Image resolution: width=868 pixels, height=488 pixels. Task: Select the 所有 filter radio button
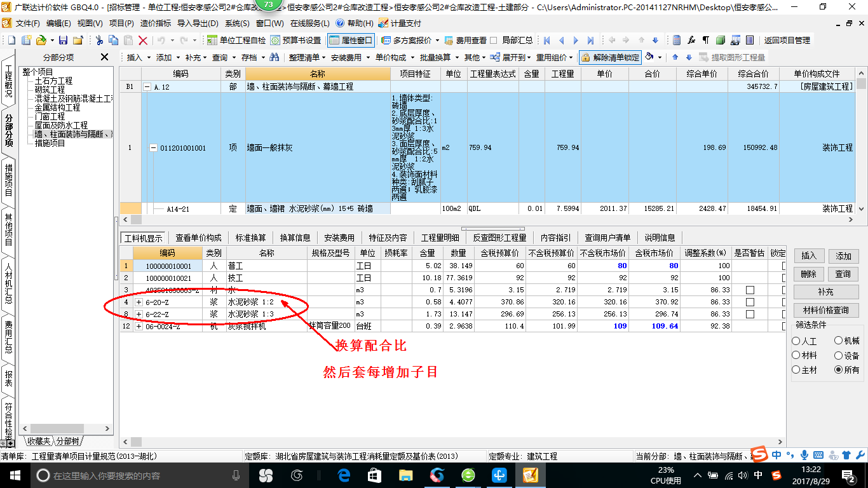tap(838, 370)
